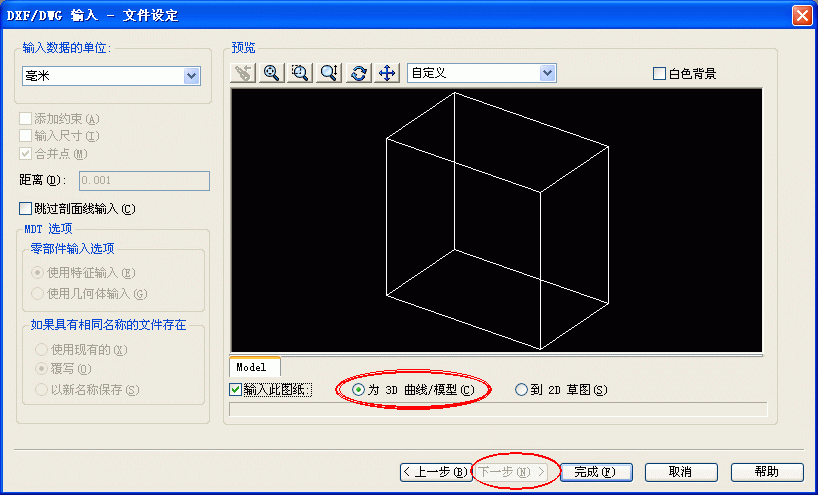Toggle the 添加约束 checkbox

(x=25, y=119)
